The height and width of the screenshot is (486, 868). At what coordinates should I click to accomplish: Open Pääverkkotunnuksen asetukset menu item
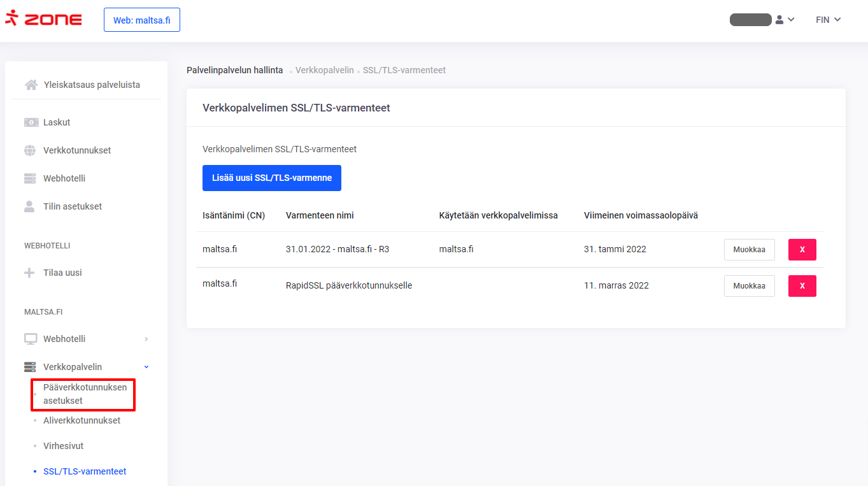(85, 394)
